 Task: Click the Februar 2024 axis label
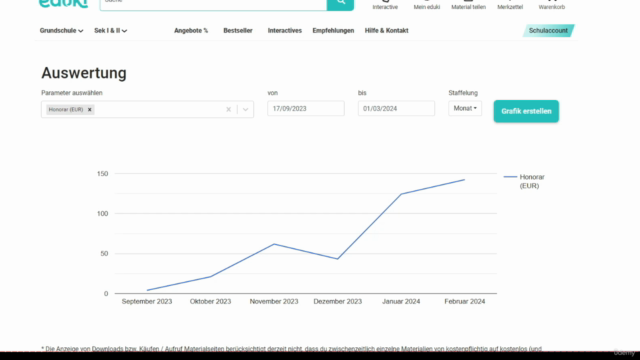464,301
